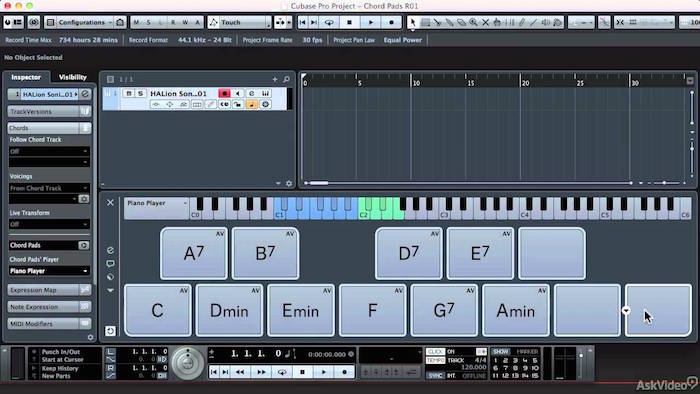Toggle SYNC button in transport panel

[x=435, y=376]
